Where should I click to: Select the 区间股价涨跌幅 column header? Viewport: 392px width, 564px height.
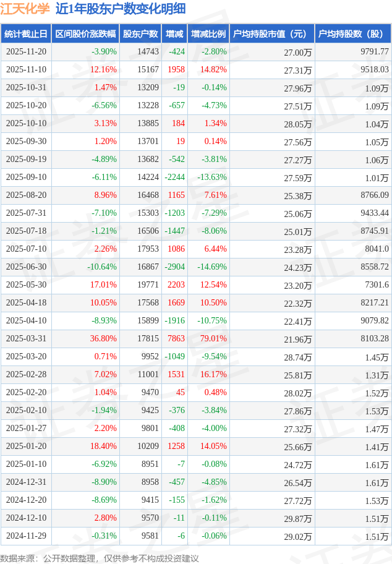coord(85,34)
